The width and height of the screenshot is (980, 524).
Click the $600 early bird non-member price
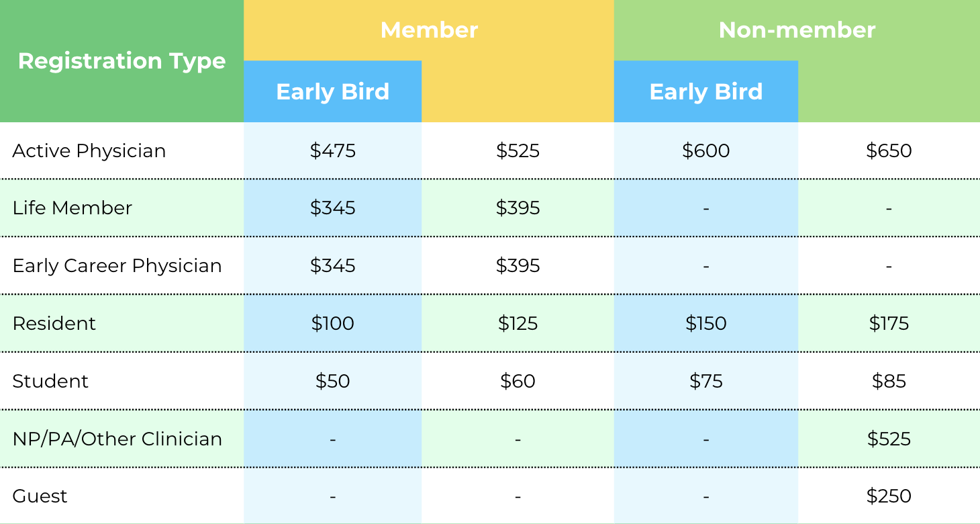pyautogui.click(x=705, y=150)
